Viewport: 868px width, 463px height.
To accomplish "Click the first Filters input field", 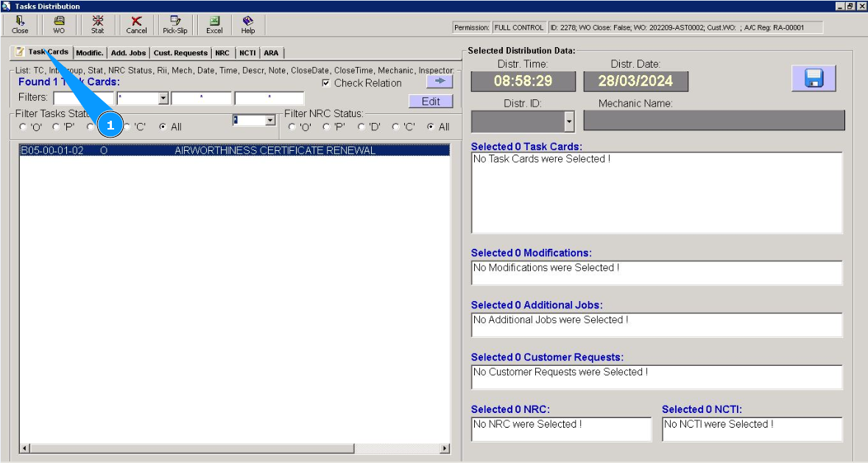I will (84, 99).
